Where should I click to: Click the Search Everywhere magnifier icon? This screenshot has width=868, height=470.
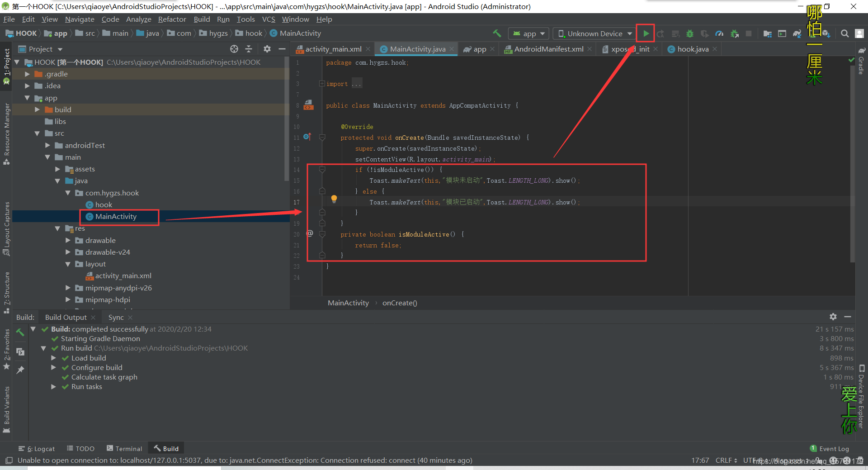click(844, 33)
